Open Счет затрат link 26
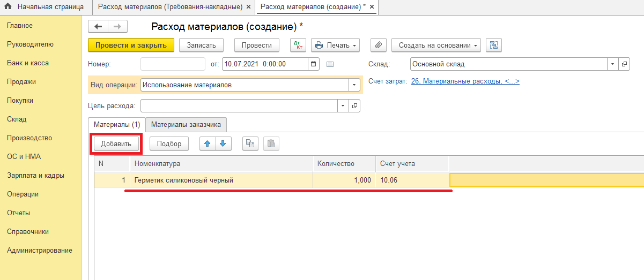 pyautogui.click(x=465, y=81)
